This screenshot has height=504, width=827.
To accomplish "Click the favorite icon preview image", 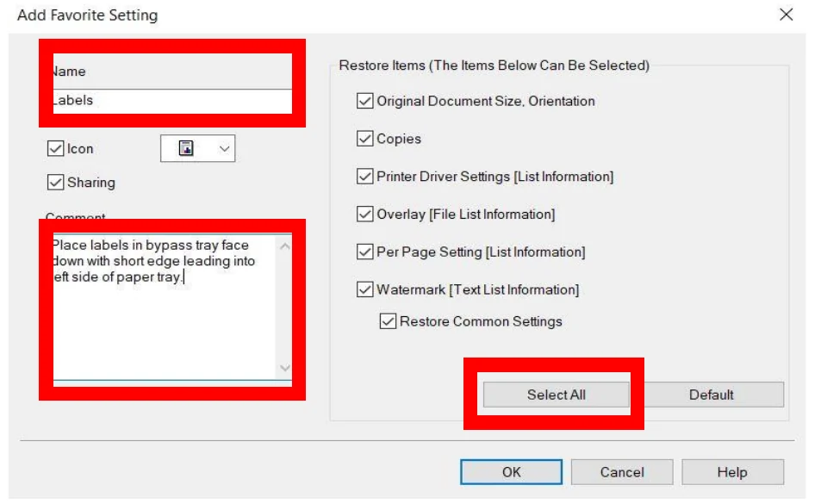I will [186, 148].
